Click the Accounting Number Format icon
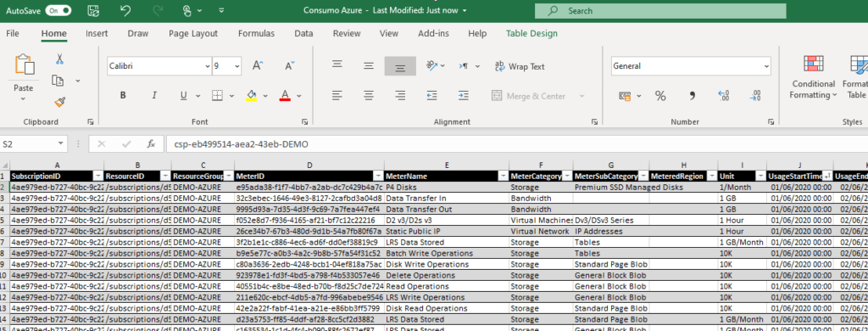Viewport: 868px width, 331px height. (625, 96)
